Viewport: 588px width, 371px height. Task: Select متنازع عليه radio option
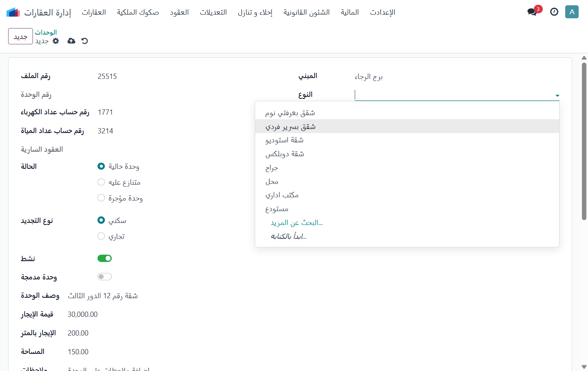point(101,182)
